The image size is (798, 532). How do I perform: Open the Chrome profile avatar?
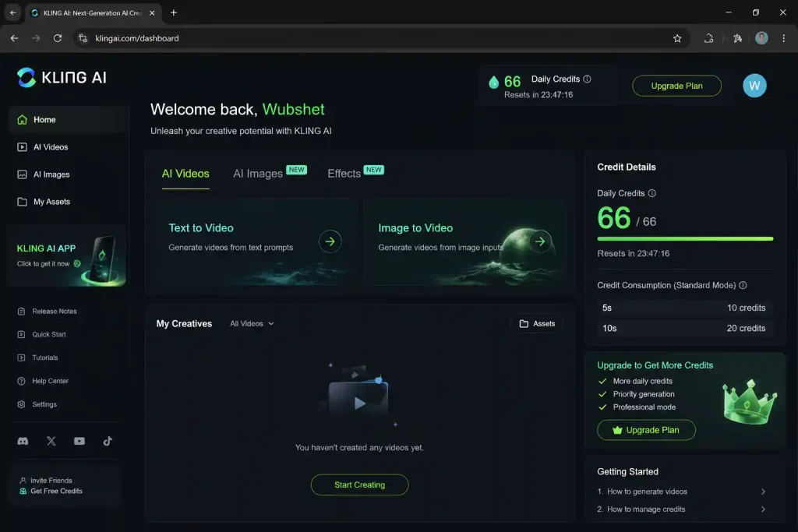point(761,38)
